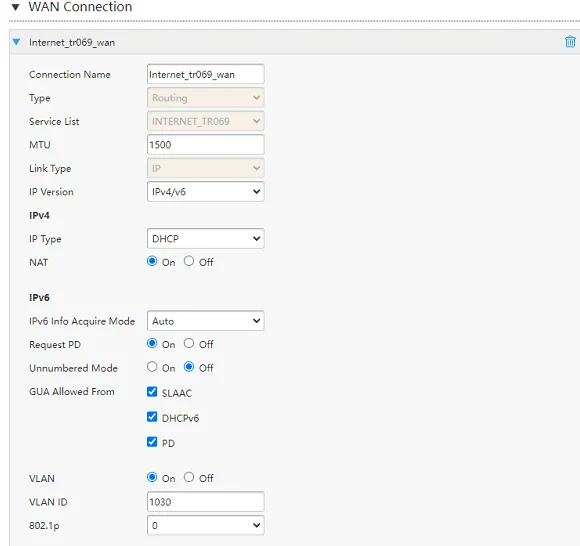Image resolution: width=580 pixels, height=546 pixels.
Task: Turn Request PD On
Action: [x=152, y=343]
